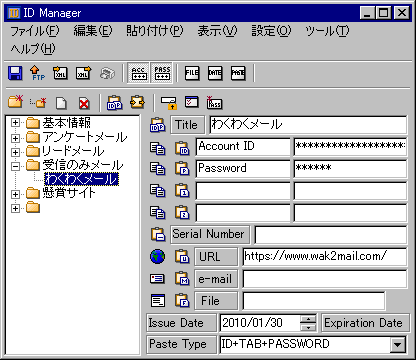Click the empty Serial Number field
This screenshot has width=416, height=360.
pyautogui.click(x=331, y=235)
